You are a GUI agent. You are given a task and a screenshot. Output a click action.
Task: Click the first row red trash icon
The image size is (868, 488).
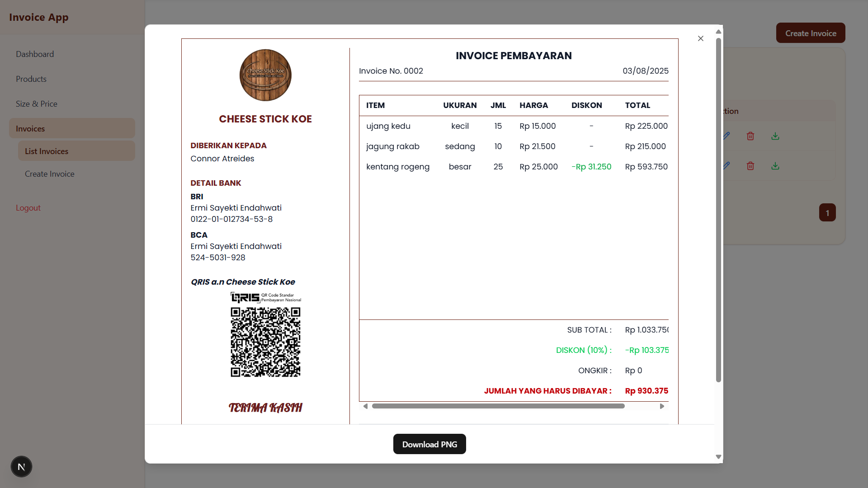pyautogui.click(x=750, y=136)
